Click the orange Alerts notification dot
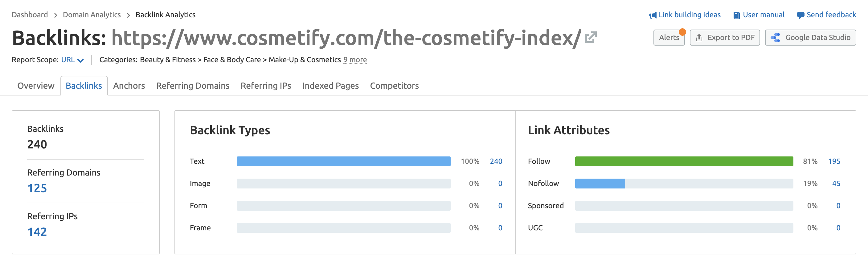The width and height of the screenshot is (868, 263). point(682,32)
